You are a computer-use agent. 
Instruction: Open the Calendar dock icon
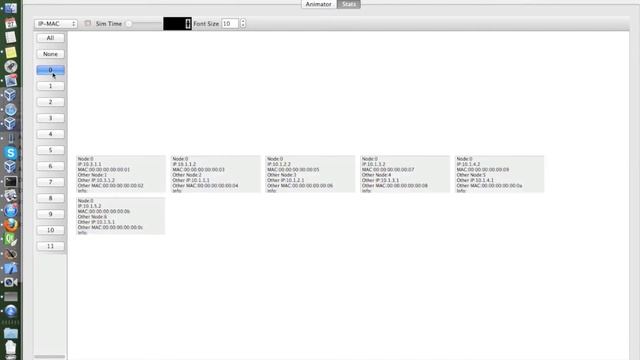(x=11, y=23)
